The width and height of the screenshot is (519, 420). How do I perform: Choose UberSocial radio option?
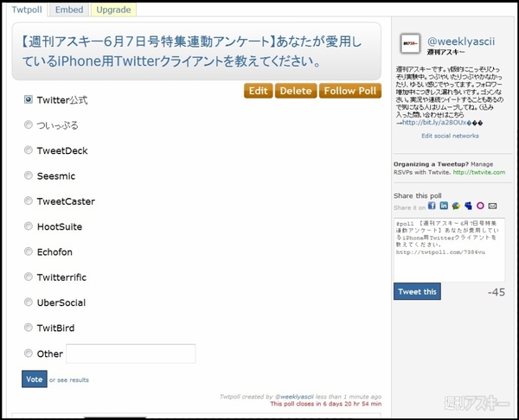[x=29, y=302]
